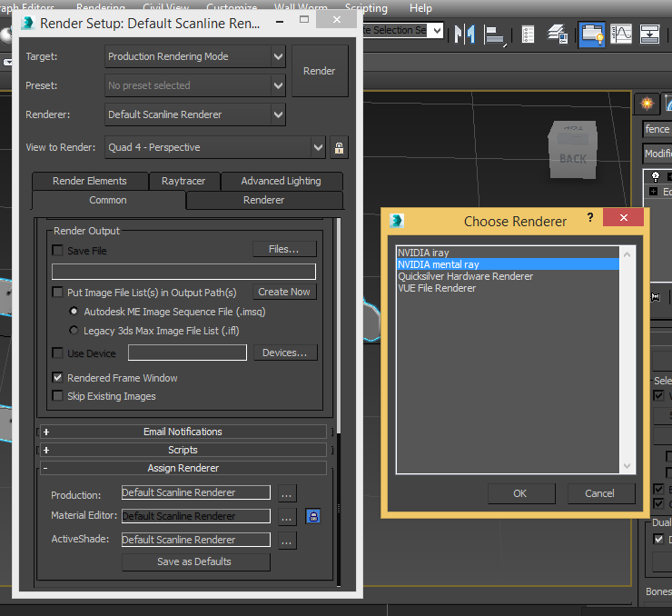This screenshot has height=616, width=672.
Task: Click OK in Choose Renderer dialog
Action: coord(520,493)
